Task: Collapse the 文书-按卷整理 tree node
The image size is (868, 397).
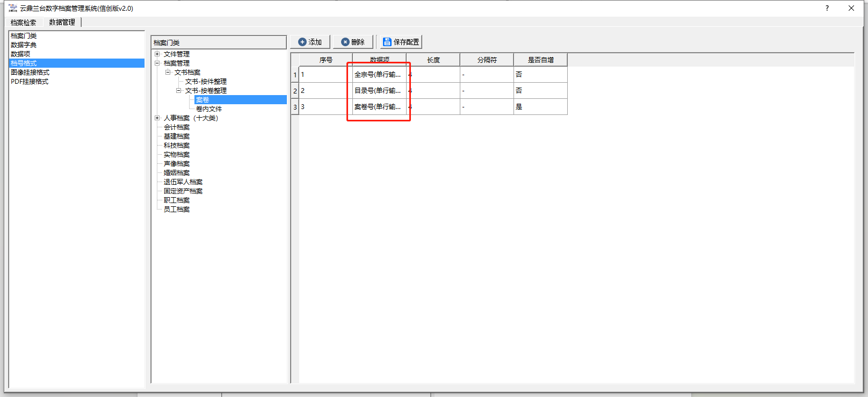Action: pyautogui.click(x=178, y=91)
